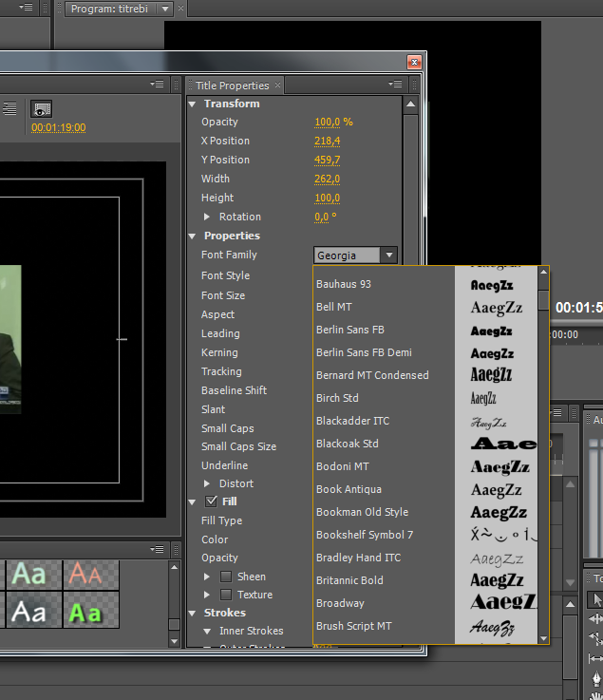The width and height of the screenshot is (603, 700).
Task: Click the Underline label
Action: (224, 465)
